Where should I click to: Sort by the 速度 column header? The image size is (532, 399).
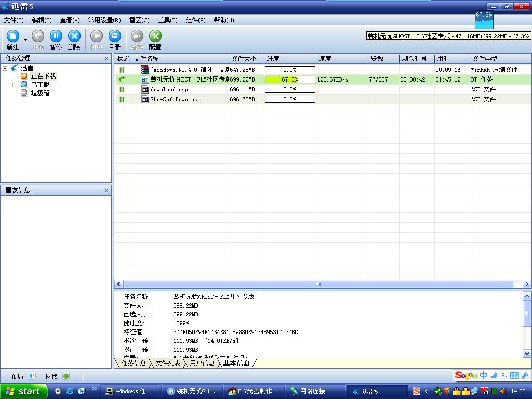[342, 59]
